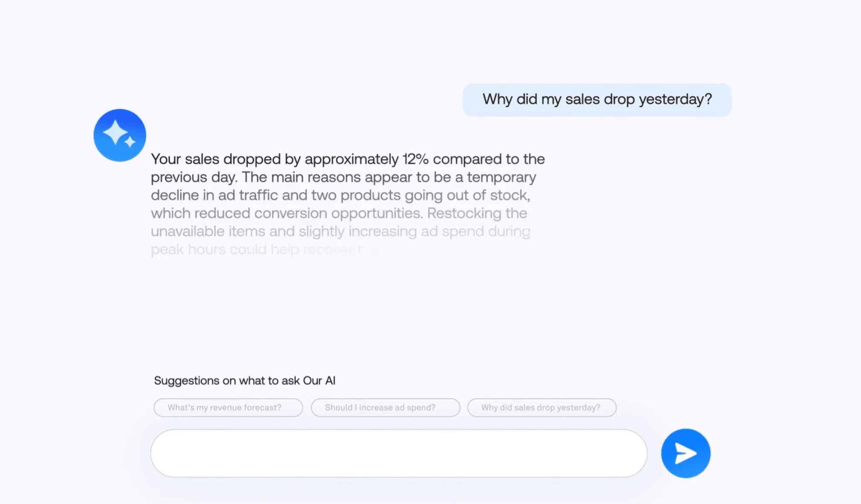The width and height of the screenshot is (861, 504).
Task: Choose the 'Should I increase ad spend?' chip
Action: pos(385,407)
